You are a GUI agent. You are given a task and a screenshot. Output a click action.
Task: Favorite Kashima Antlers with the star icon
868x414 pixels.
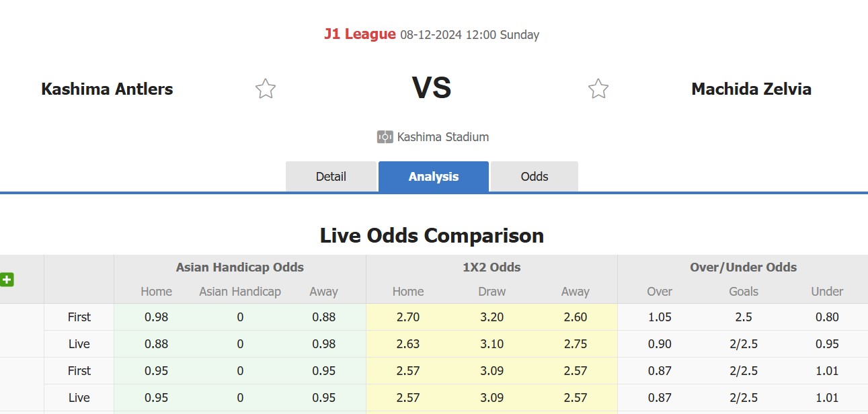pos(266,89)
